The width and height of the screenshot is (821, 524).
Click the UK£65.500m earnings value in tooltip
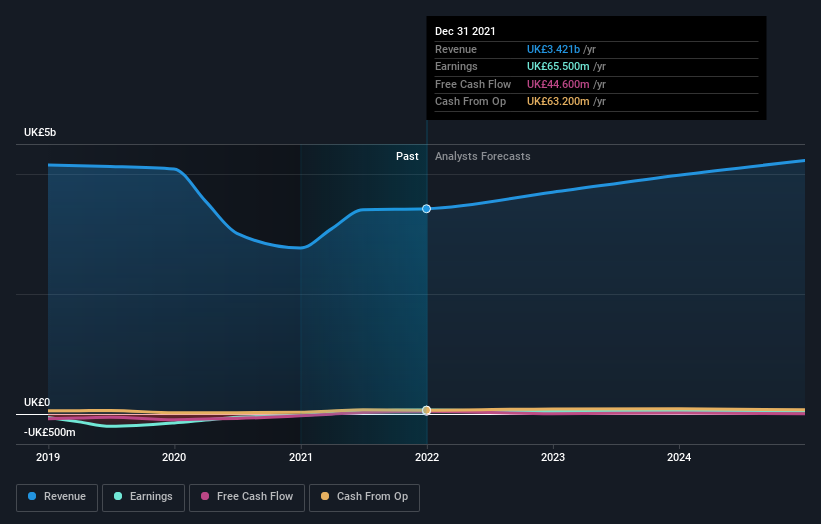tap(558, 66)
